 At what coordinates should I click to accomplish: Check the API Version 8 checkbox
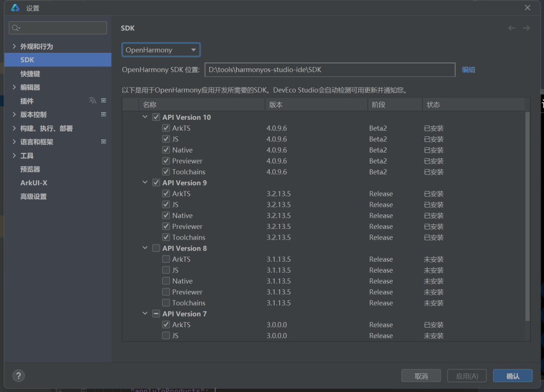point(156,248)
